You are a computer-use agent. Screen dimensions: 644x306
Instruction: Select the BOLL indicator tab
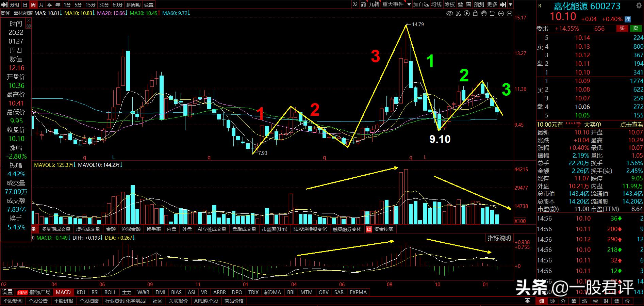click(110, 292)
